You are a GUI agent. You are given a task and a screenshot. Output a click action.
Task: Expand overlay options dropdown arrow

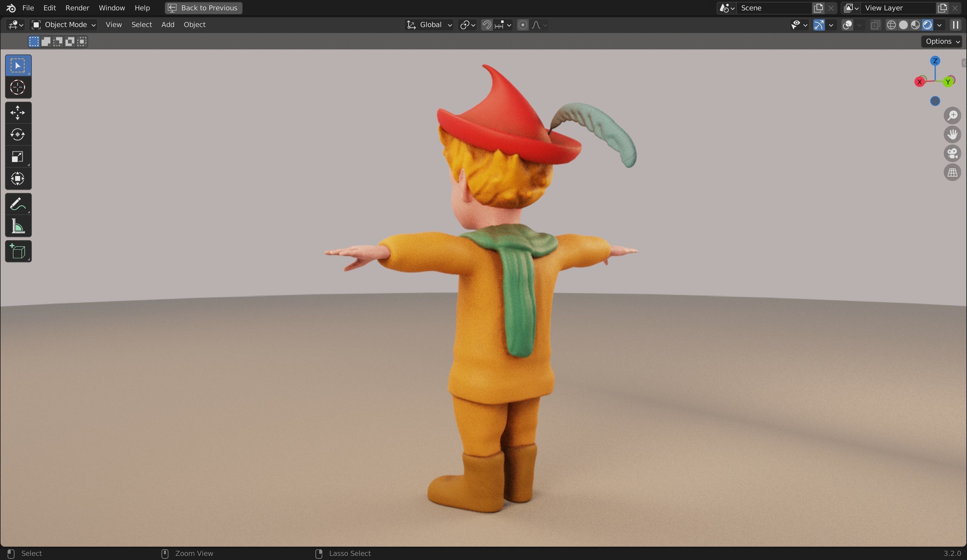click(859, 25)
